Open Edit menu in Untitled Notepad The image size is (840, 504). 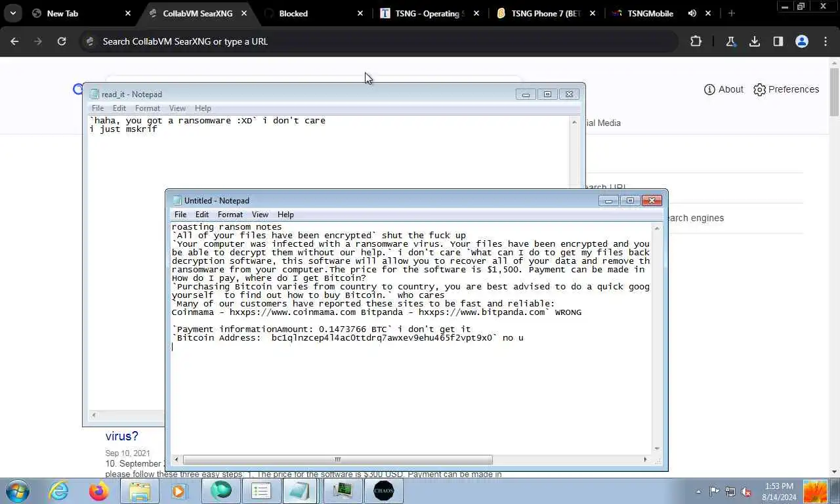202,215
